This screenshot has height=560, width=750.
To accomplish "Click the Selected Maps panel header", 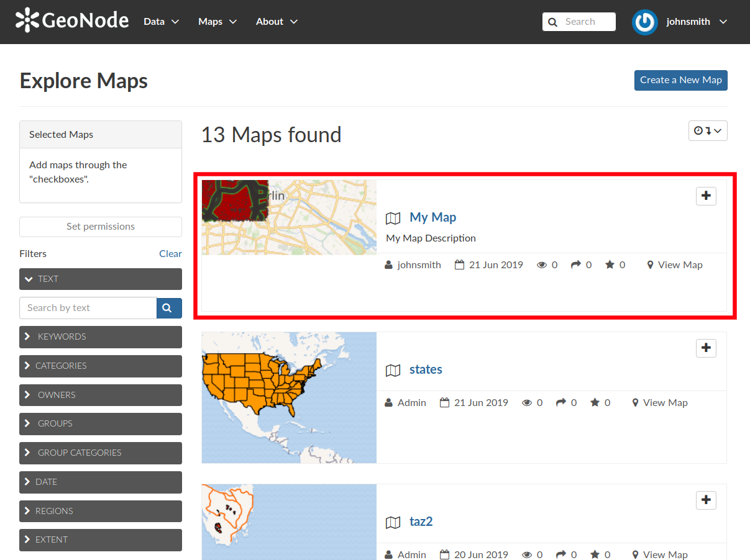I will pyautogui.click(x=101, y=135).
